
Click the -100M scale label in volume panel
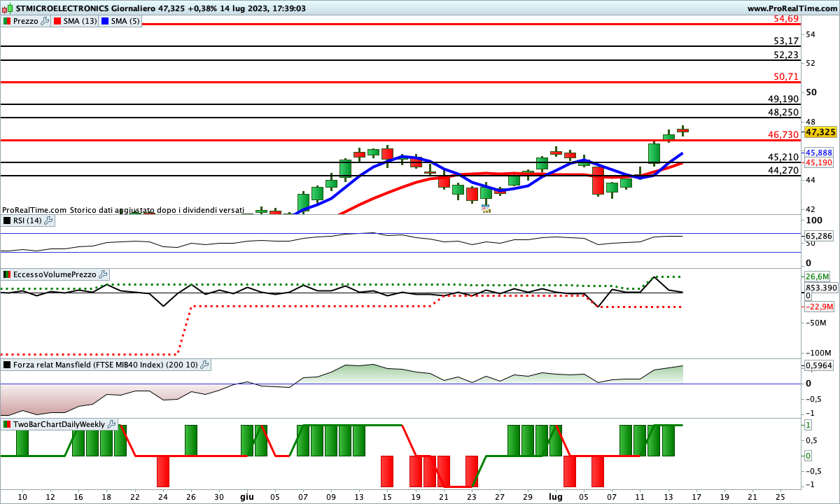(x=817, y=353)
